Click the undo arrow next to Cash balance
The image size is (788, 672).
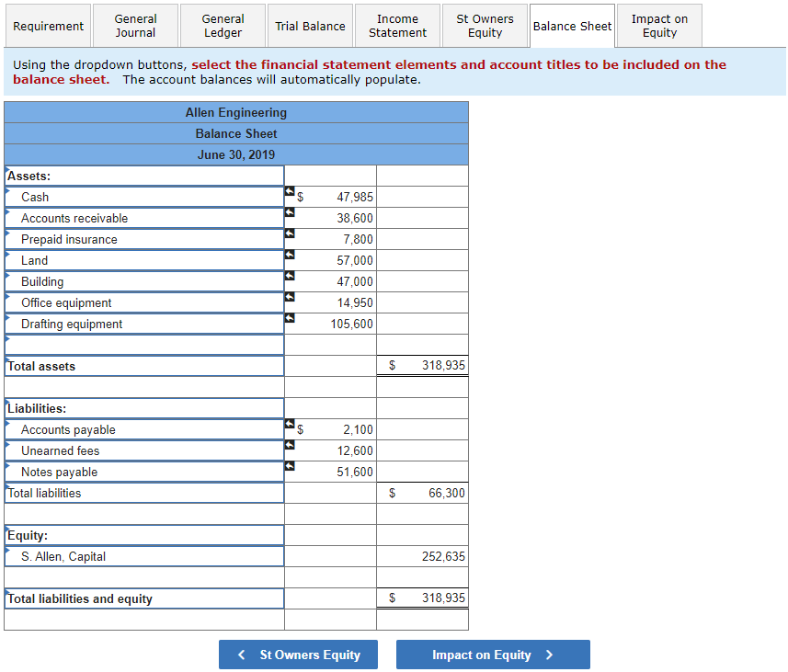coord(289,193)
